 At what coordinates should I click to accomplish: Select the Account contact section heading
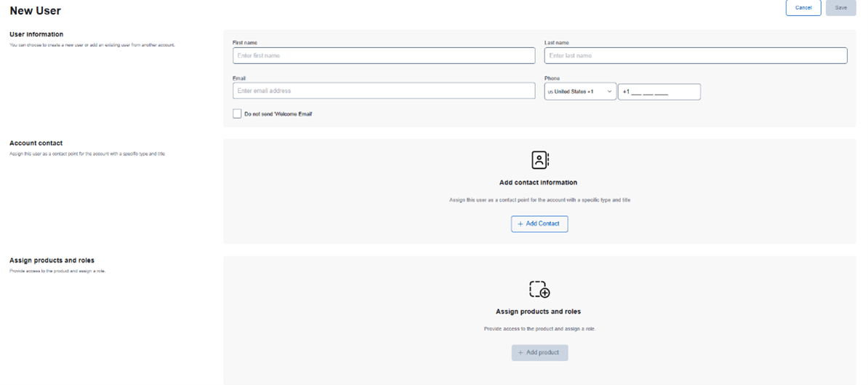36,143
